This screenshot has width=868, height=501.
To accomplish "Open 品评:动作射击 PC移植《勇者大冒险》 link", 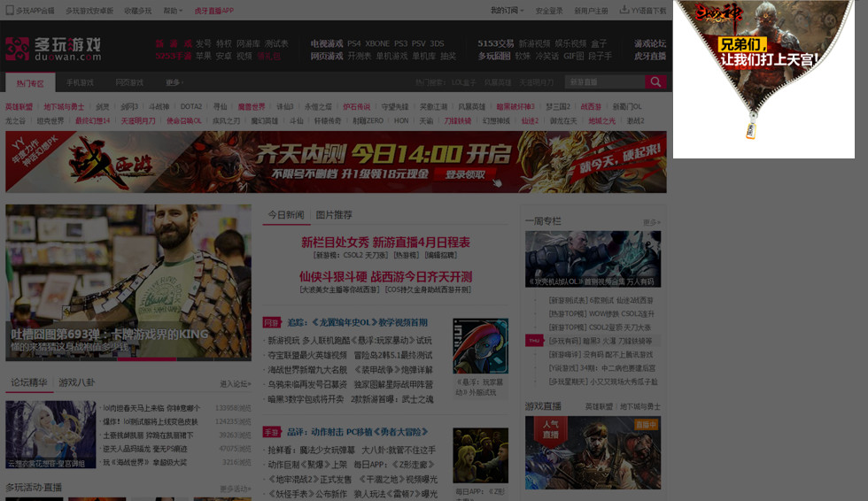I will coord(357,432).
